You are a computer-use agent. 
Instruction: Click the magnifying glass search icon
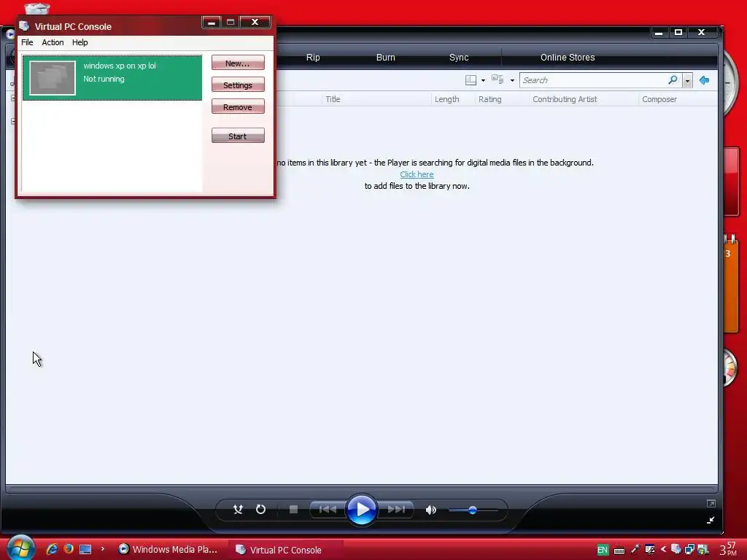[x=673, y=80]
